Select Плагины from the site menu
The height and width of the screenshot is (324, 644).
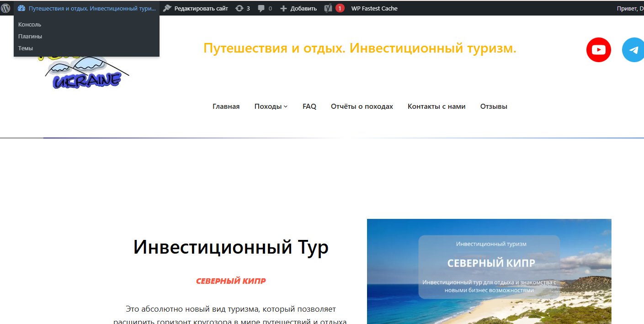coord(30,37)
